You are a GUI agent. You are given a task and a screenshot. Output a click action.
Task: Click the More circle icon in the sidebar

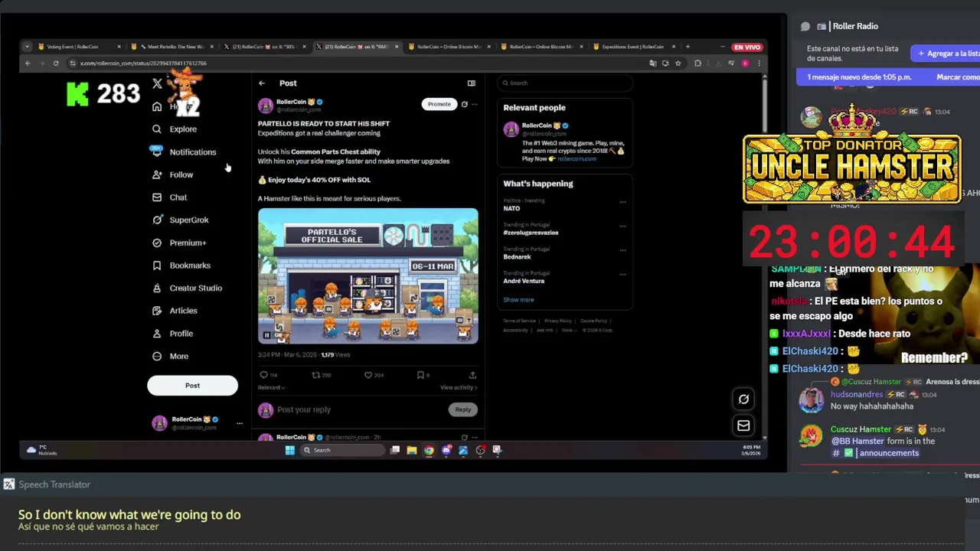click(x=157, y=356)
